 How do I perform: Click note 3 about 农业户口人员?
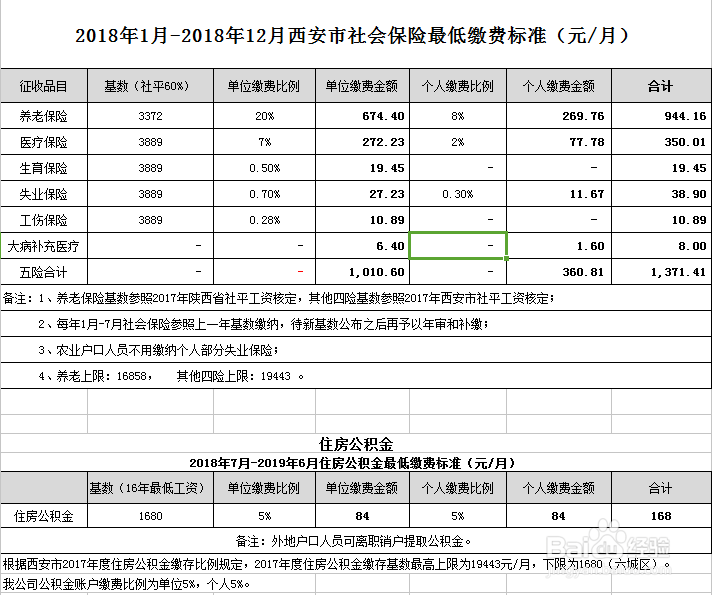356,350
